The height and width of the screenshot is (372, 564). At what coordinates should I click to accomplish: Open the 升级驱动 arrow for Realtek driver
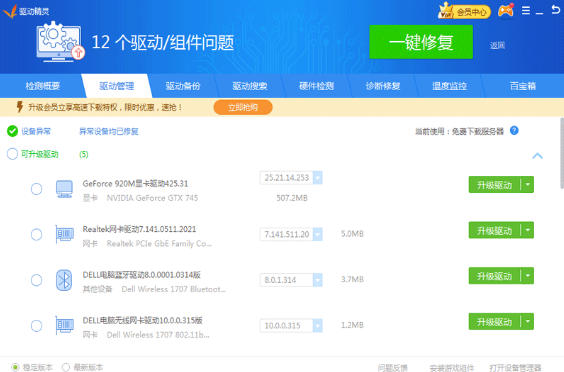pos(528,230)
